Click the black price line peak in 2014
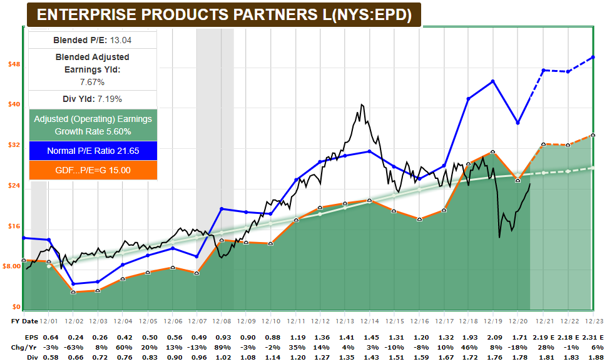 pos(362,104)
